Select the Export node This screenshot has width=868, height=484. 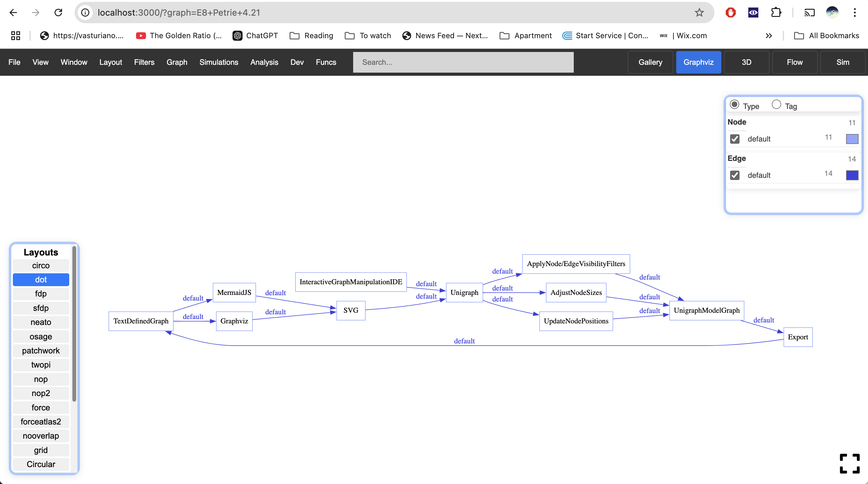click(798, 337)
